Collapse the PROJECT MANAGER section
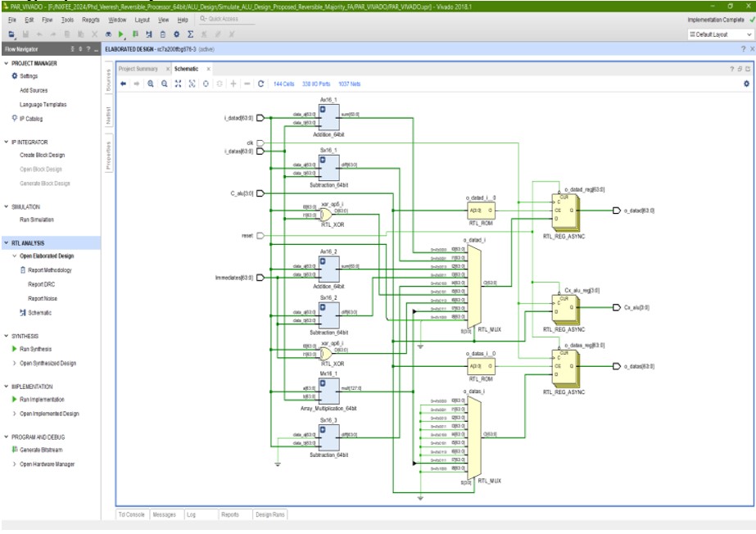The height and width of the screenshot is (534, 756). click(x=6, y=63)
